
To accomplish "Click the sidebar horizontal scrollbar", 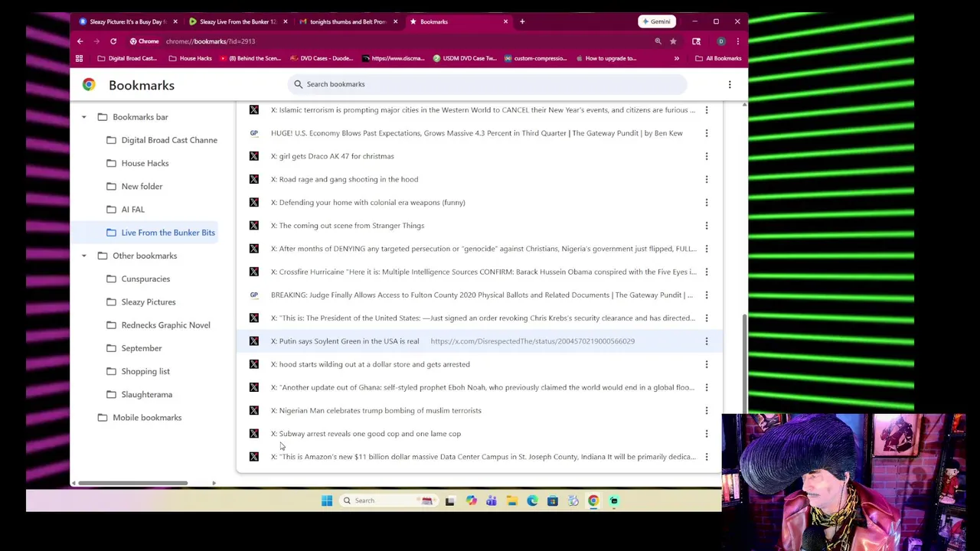I will click(x=132, y=483).
